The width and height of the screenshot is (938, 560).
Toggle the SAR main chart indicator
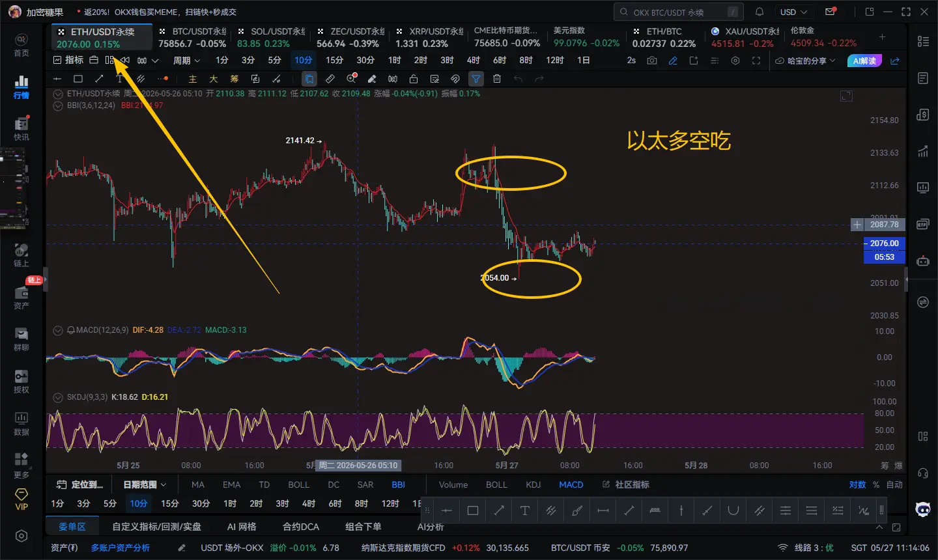pyautogui.click(x=365, y=484)
